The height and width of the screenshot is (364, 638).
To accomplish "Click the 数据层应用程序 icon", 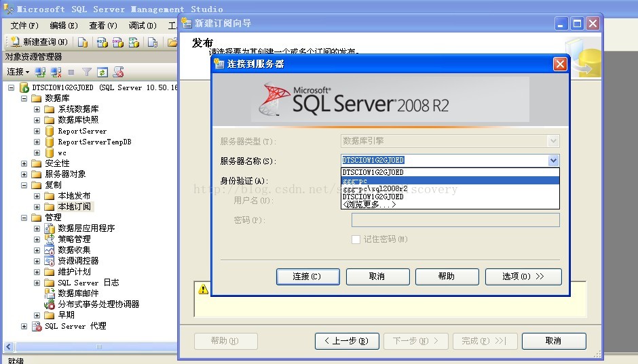I will [x=50, y=228].
